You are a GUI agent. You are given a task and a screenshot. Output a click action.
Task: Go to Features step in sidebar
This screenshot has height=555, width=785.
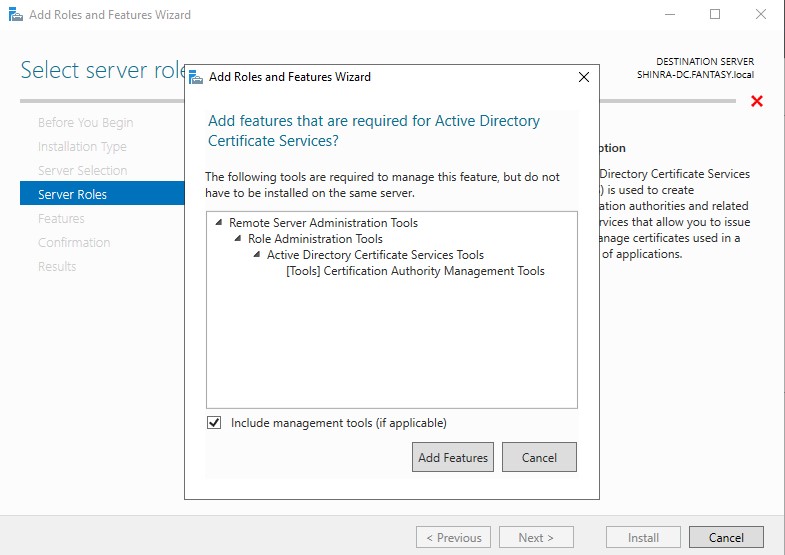61,219
